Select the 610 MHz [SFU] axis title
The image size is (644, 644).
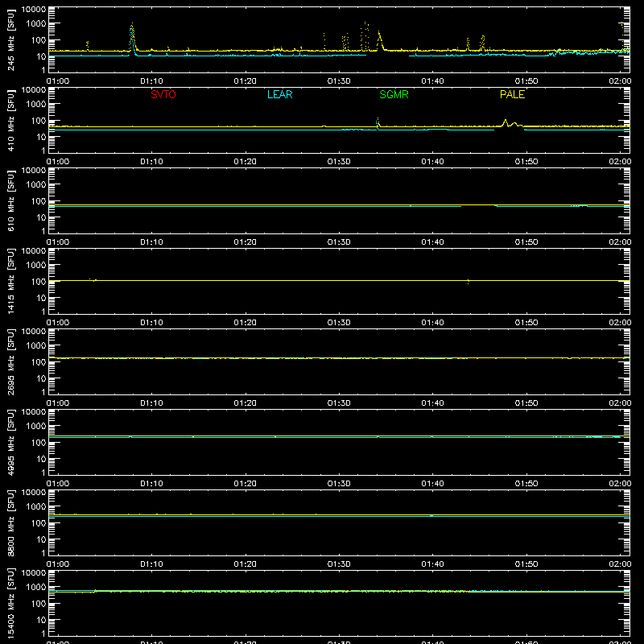11,200
